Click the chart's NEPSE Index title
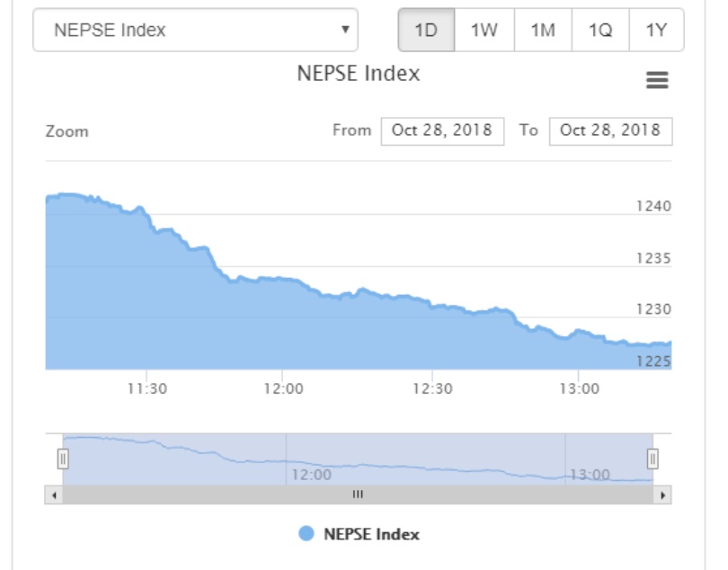This screenshot has height=570, width=728. (x=358, y=74)
